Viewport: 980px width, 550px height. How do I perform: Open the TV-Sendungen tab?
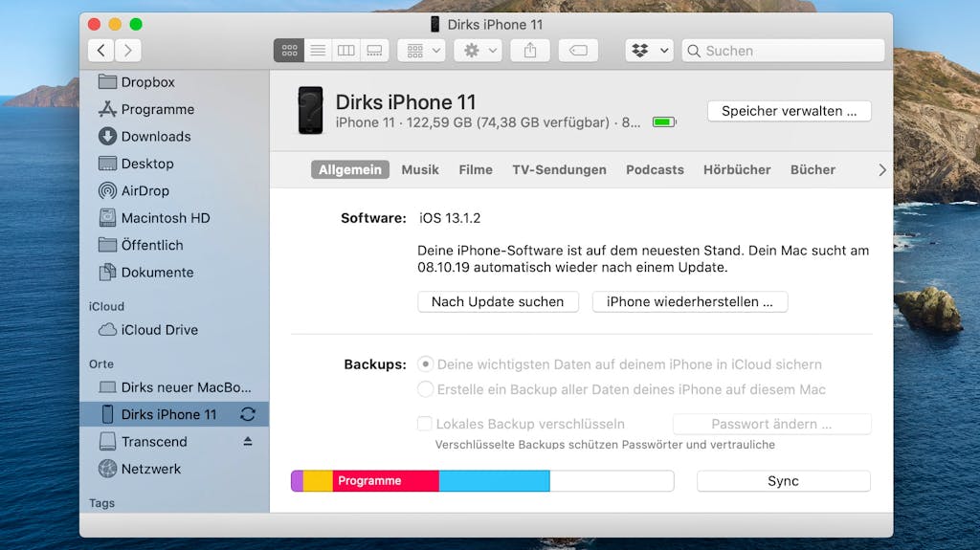point(559,170)
